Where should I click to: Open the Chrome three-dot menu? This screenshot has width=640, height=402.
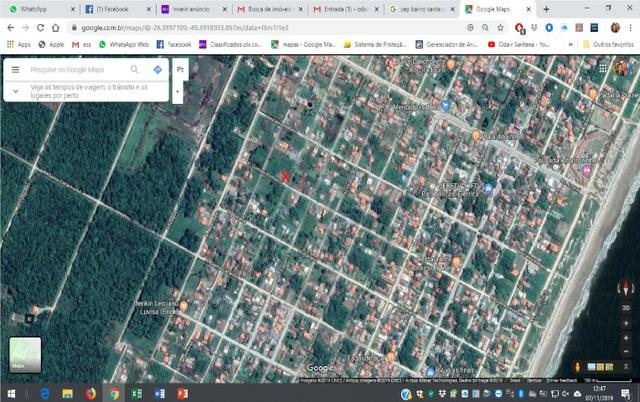point(631,28)
